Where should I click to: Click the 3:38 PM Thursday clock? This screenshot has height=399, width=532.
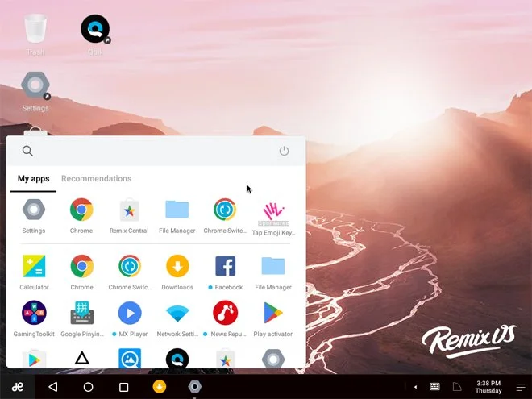click(x=488, y=387)
